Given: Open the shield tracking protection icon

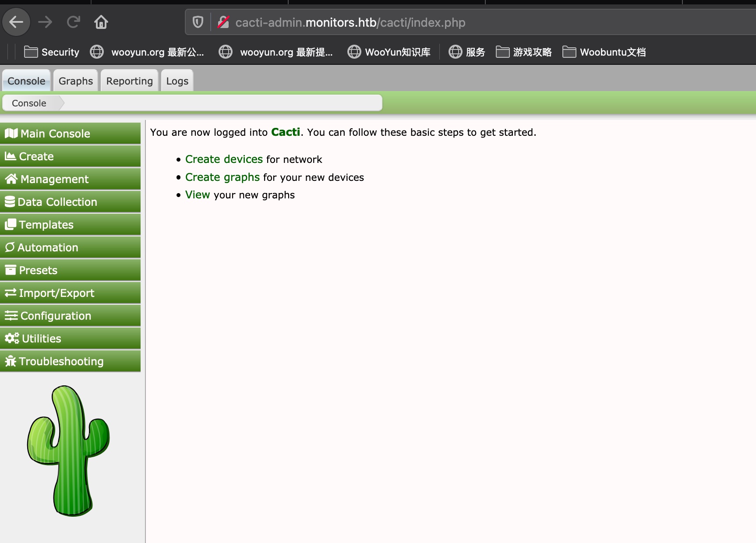Looking at the screenshot, I should click(x=198, y=22).
